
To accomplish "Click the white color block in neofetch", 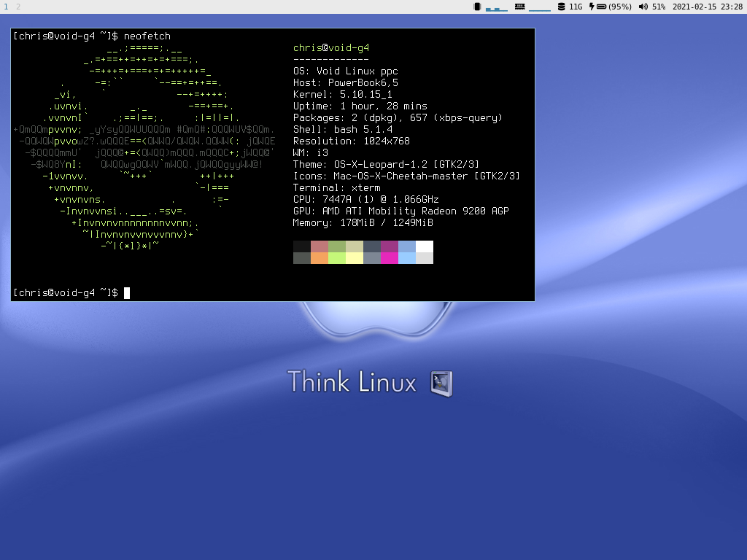I will coord(425,246).
